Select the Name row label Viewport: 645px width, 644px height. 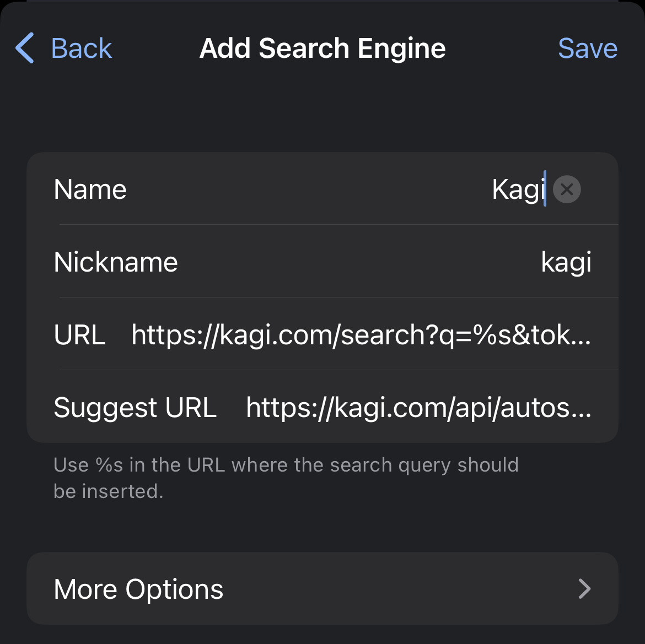90,190
